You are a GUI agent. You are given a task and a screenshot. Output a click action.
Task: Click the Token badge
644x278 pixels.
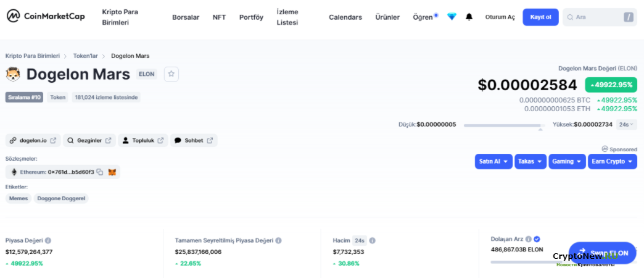(58, 98)
